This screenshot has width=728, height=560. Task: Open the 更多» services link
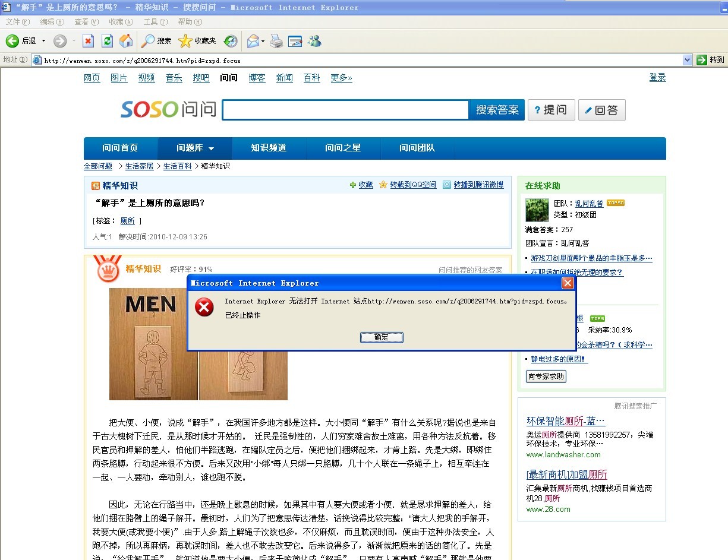(x=341, y=78)
